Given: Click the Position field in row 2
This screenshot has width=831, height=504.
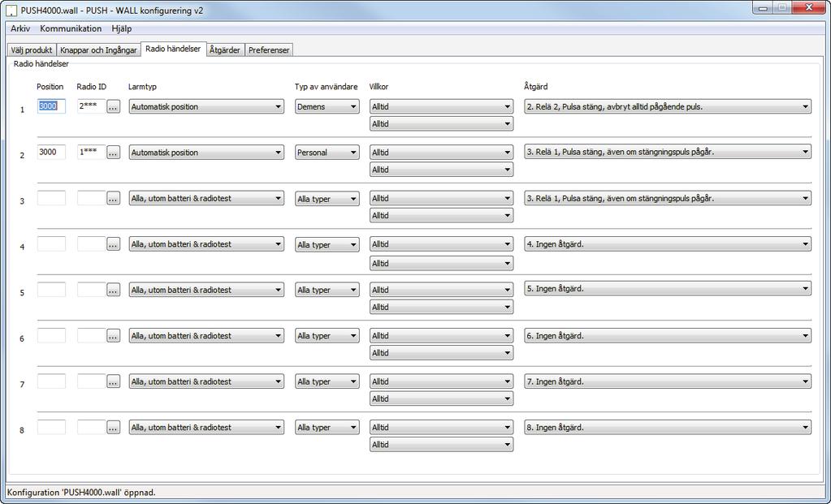Looking at the screenshot, I should [x=51, y=152].
